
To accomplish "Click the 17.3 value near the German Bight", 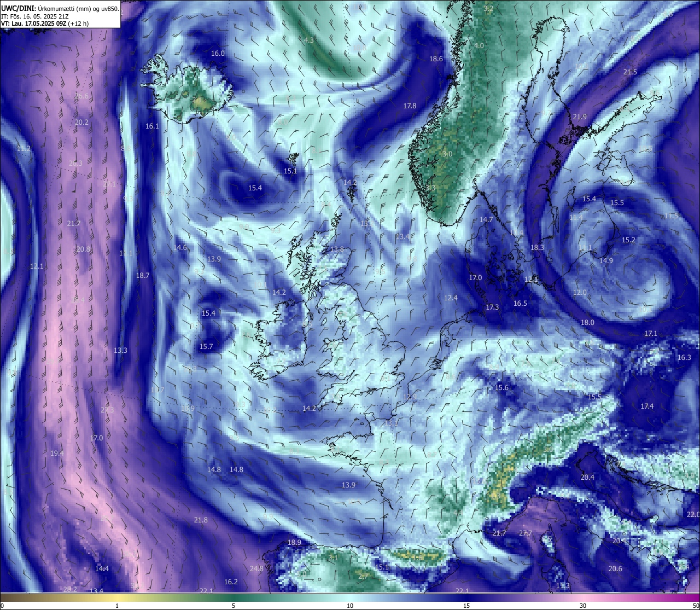I will pos(492,307).
